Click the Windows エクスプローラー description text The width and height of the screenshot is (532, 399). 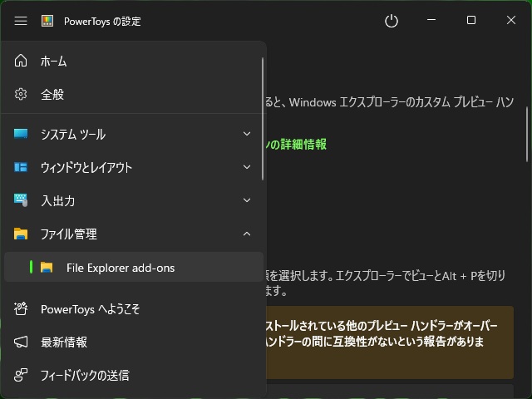point(390,102)
